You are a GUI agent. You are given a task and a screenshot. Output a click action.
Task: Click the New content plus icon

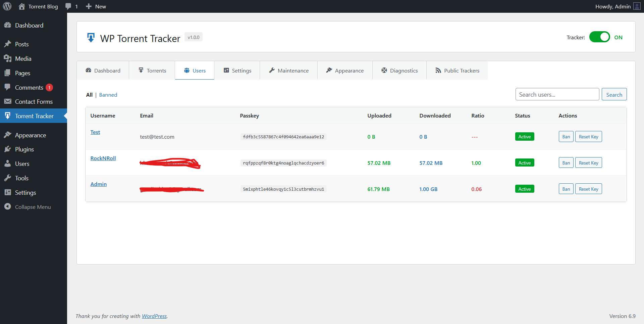click(88, 6)
